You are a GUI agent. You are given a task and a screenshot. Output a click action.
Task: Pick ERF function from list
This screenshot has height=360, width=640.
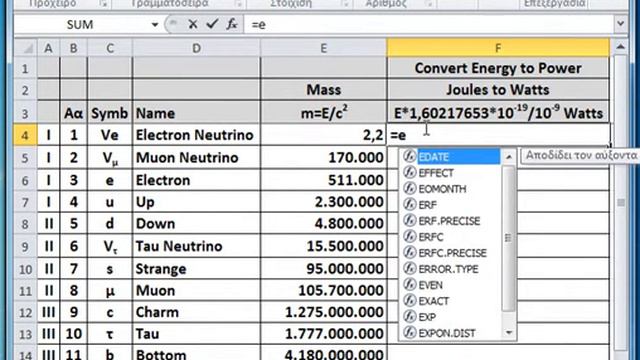click(450, 205)
